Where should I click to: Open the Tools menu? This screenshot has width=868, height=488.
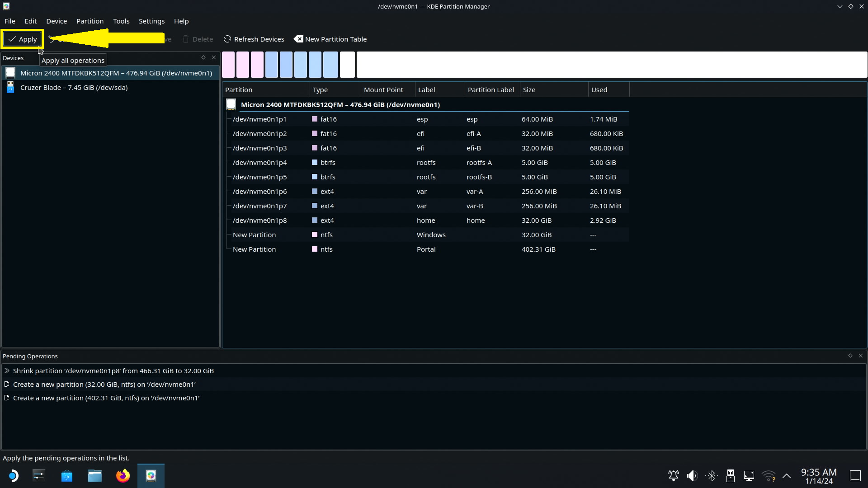coord(121,21)
